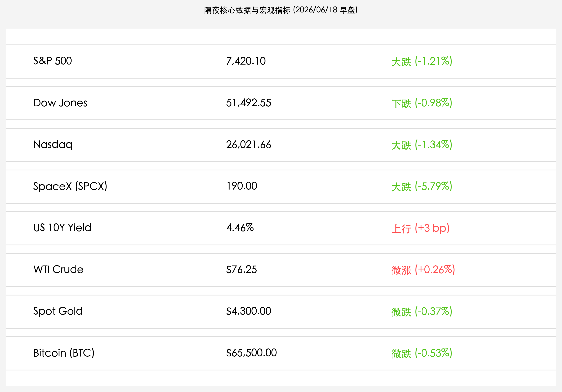The height and width of the screenshot is (392, 562).
Task: Click the WTI Crude price $76.25
Action: click(242, 270)
